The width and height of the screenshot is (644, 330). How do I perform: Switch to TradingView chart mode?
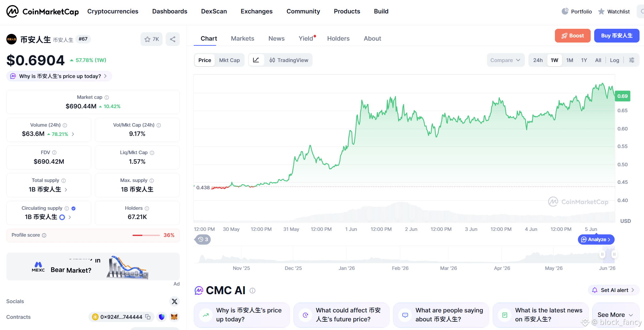289,60
